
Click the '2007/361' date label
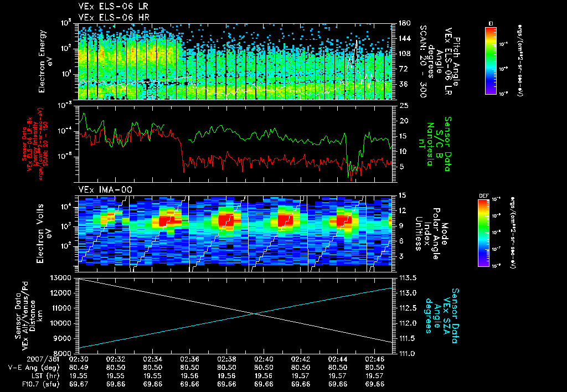click(x=43, y=359)
